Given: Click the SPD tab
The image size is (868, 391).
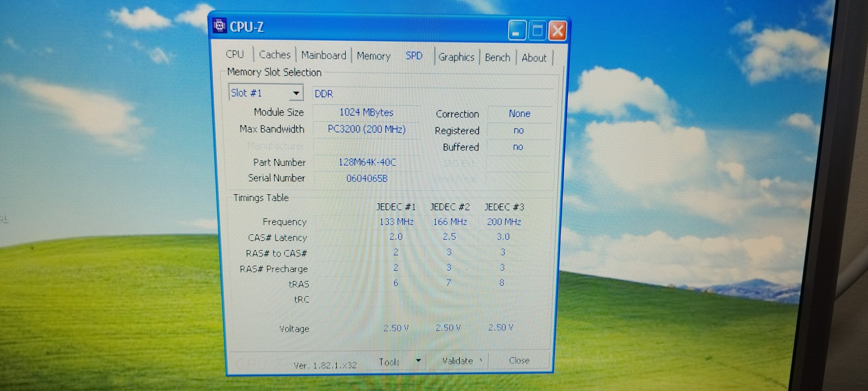Looking at the screenshot, I should pyautogui.click(x=414, y=56).
